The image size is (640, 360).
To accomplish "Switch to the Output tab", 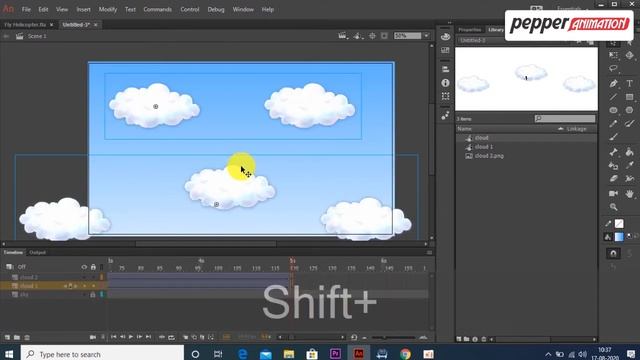I will click(x=38, y=253).
